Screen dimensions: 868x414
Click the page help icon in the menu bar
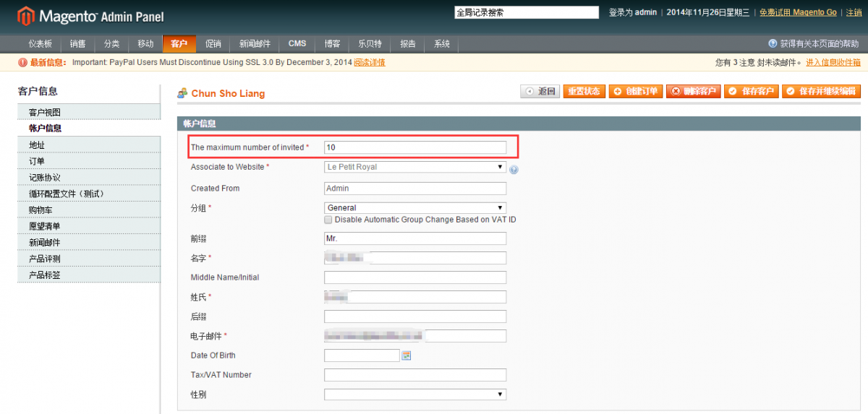click(x=773, y=44)
